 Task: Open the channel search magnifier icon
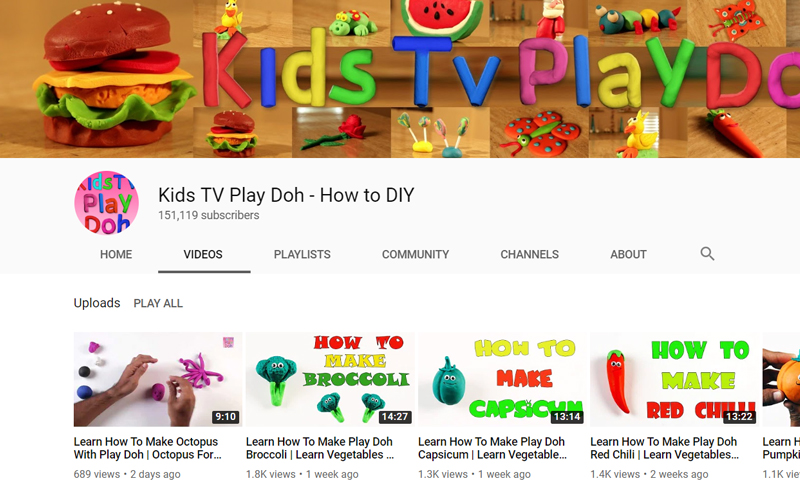point(707,254)
